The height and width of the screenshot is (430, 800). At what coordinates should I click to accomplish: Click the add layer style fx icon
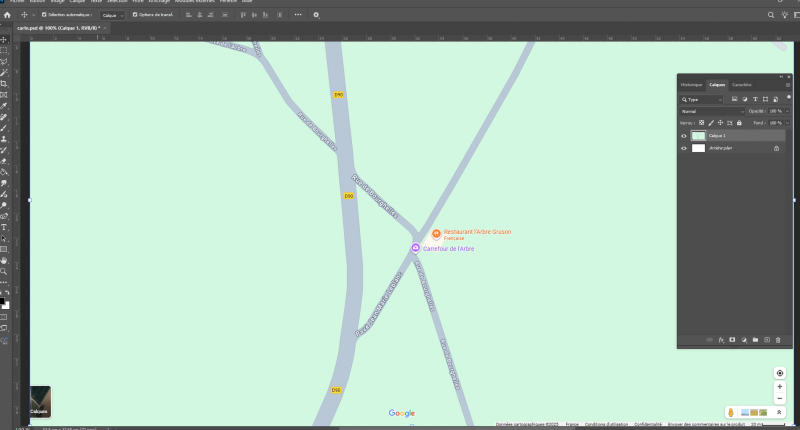721,341
